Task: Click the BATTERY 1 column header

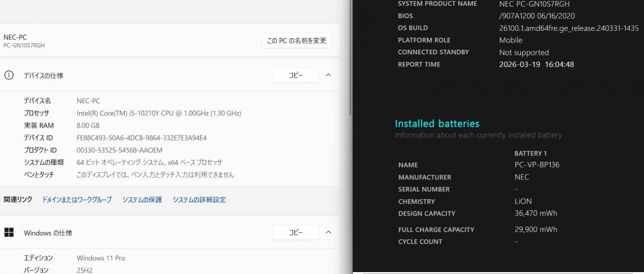Action: tap(530, 153)
